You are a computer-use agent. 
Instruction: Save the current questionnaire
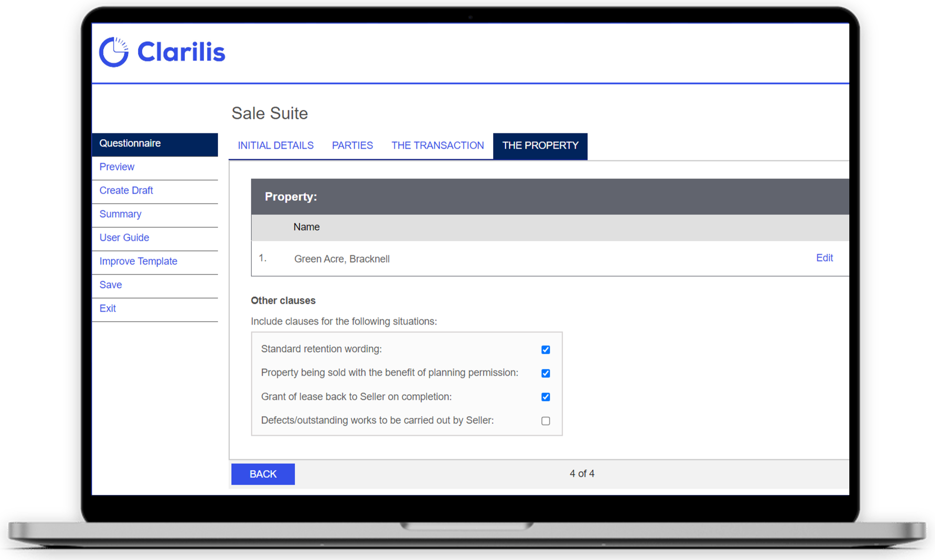110,285
